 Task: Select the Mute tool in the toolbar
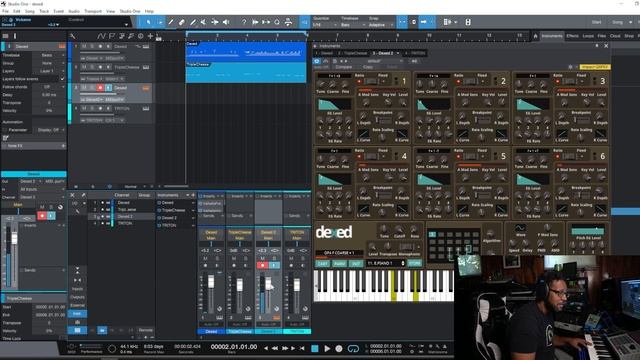tap(204, 22)
